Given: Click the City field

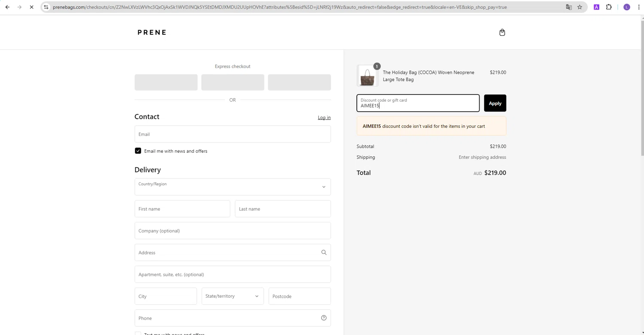Looking at the screenshot, I should [166, 296].
